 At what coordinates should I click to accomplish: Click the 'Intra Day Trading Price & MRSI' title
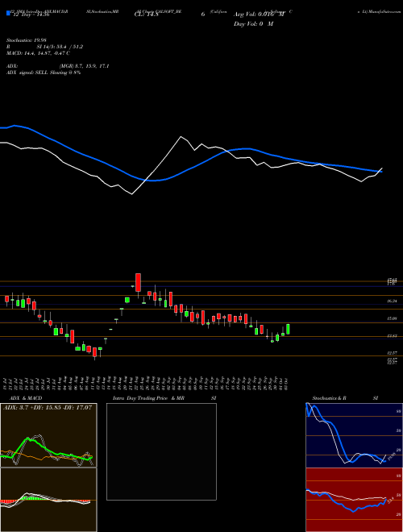tap(164, 398)
